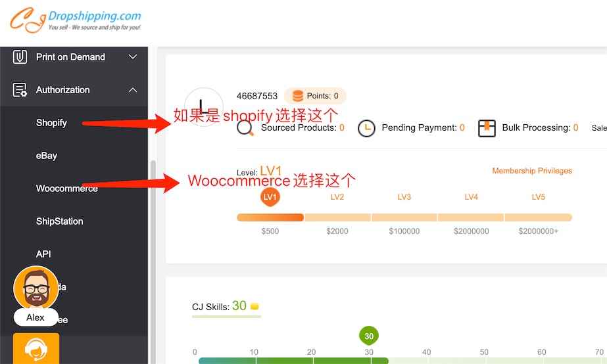
Task: Click the orange membership level progress bar
Action: 404,217
